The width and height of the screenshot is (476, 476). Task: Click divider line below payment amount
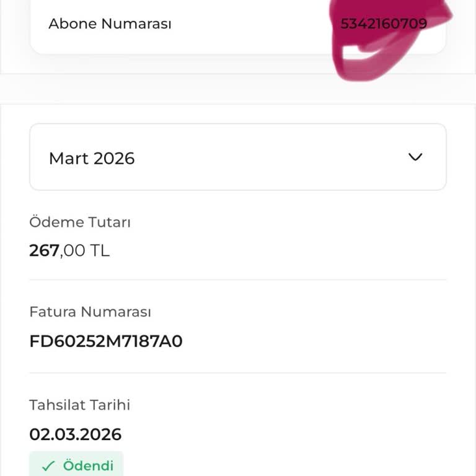click(x=237, y=280)
